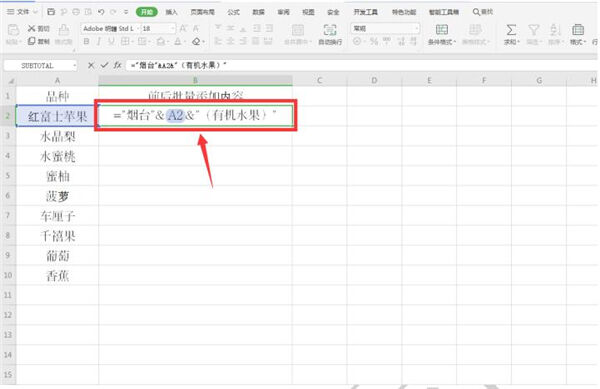This screenshot has height=389, width=600.
Task: Click the center horizontally icon
Action: point(231,41)
